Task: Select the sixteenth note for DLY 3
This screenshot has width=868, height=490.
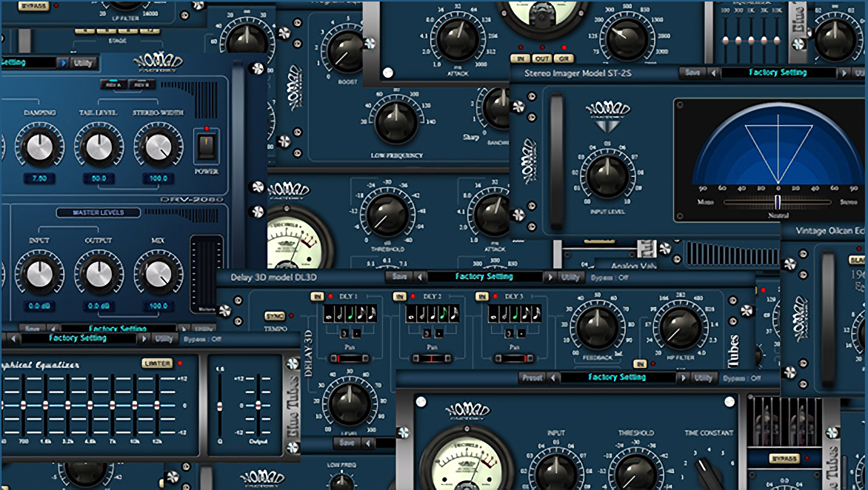Action: coord(536,314)
